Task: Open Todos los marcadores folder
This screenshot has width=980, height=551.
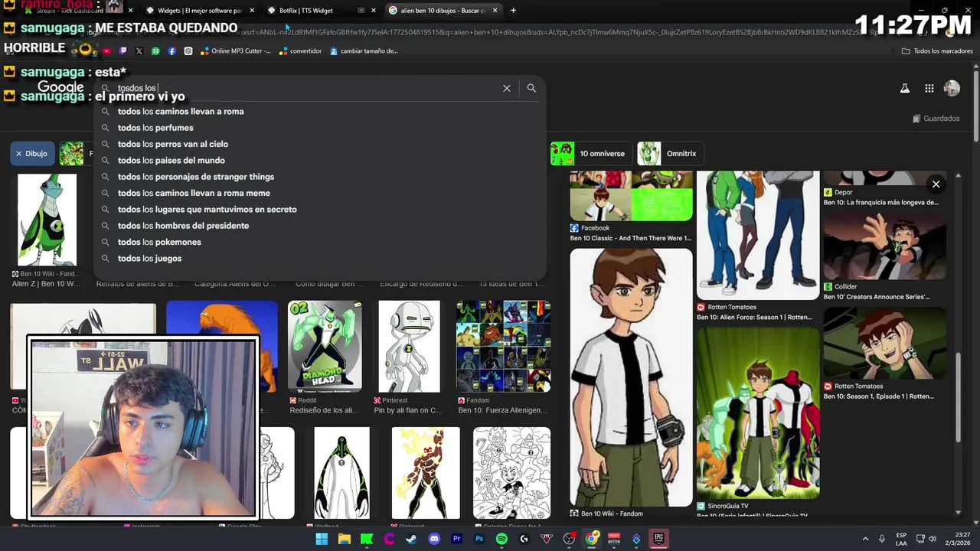Action: coord(937,51)
